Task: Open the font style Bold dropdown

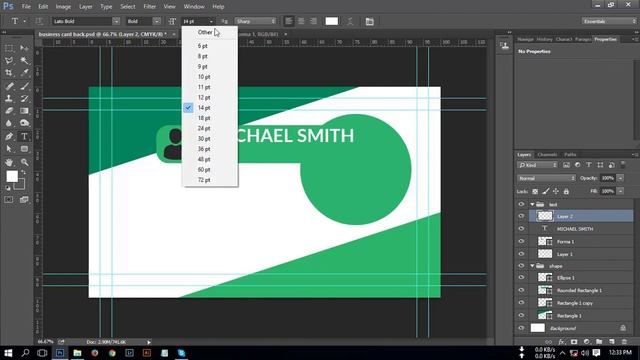Action: point(157,21)
